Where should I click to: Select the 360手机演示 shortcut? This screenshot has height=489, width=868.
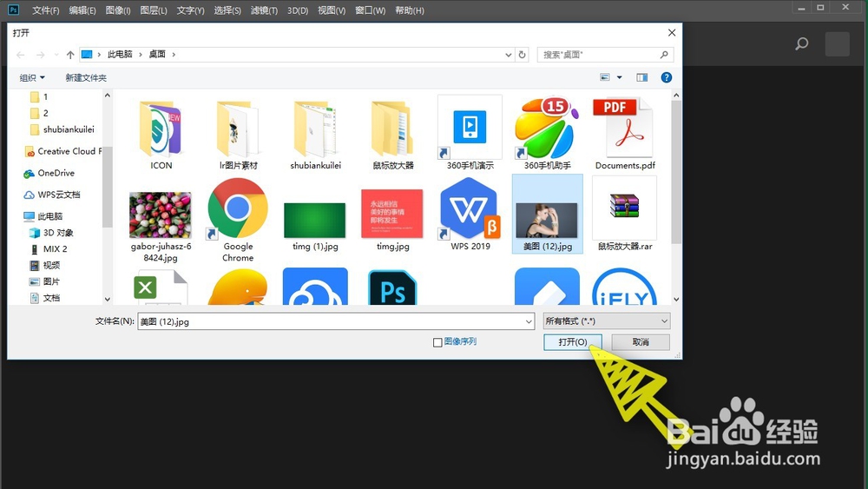pos(470,133)
